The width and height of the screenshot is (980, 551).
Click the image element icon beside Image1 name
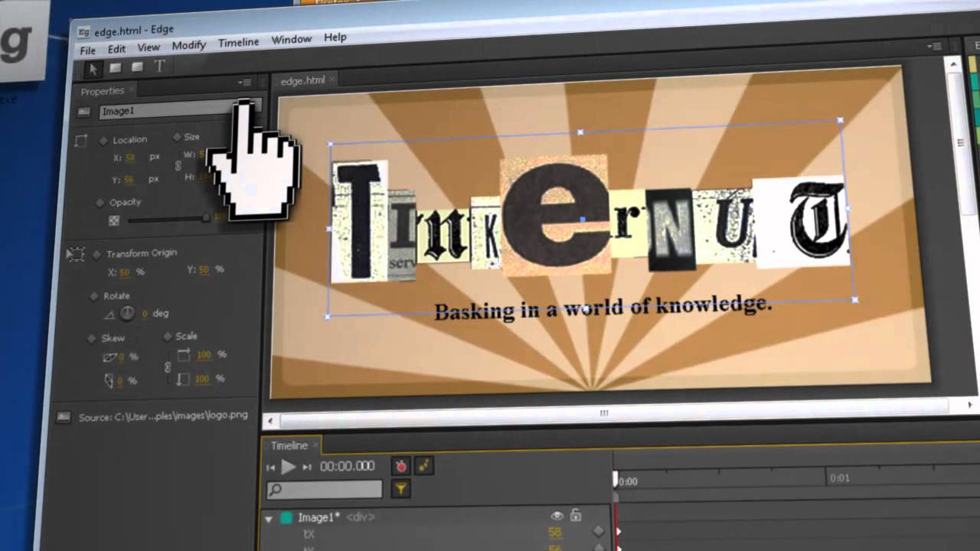point(84,112)
